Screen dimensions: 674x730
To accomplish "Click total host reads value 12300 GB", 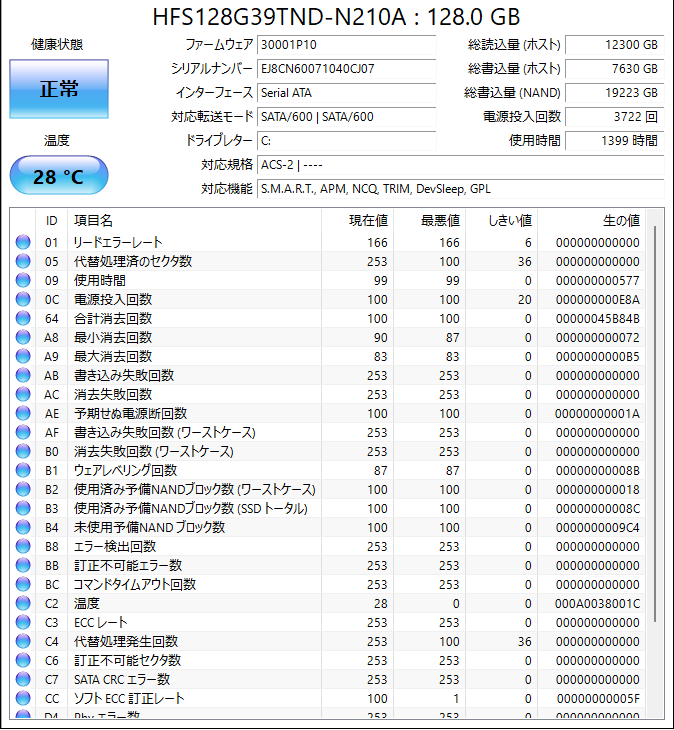I will 614,45.
